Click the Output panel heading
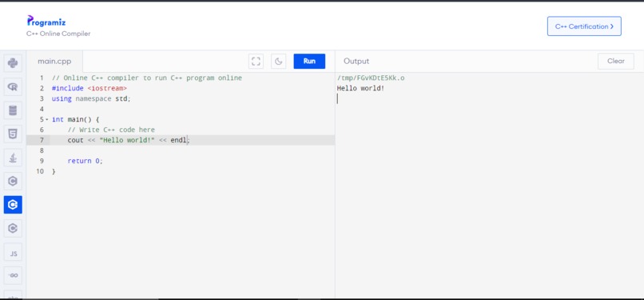Viewport: 644px width, 300px height. point(356,62)
